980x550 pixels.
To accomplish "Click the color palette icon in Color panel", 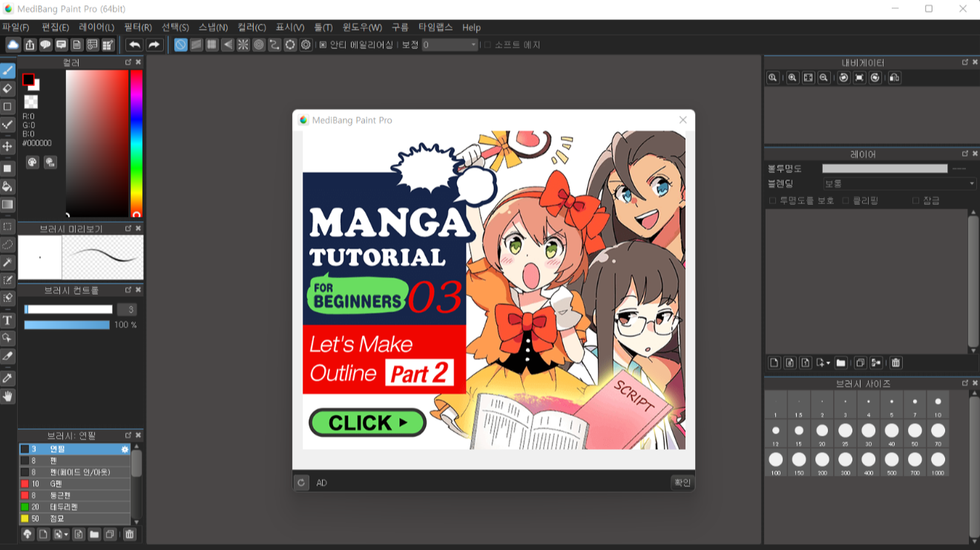I will [32, 162].
